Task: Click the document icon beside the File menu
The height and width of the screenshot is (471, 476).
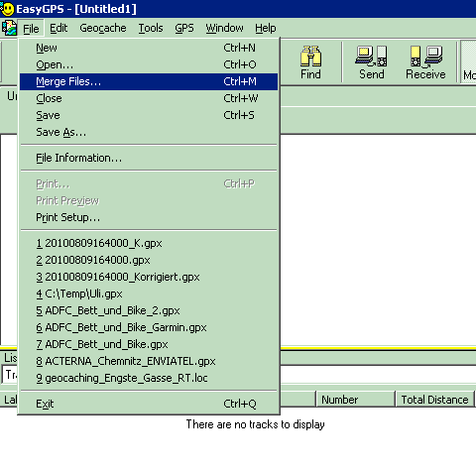Action: 9,28
